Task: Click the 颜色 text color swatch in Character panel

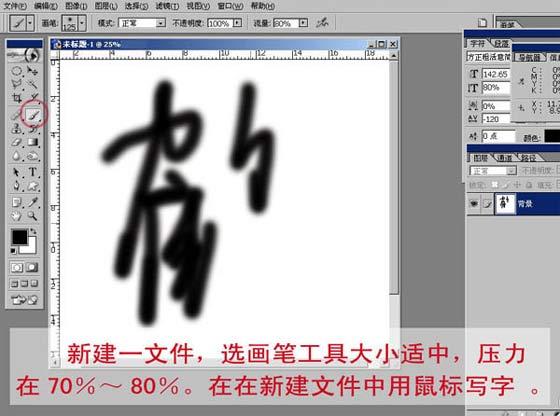Action: (x=552, y=136)
